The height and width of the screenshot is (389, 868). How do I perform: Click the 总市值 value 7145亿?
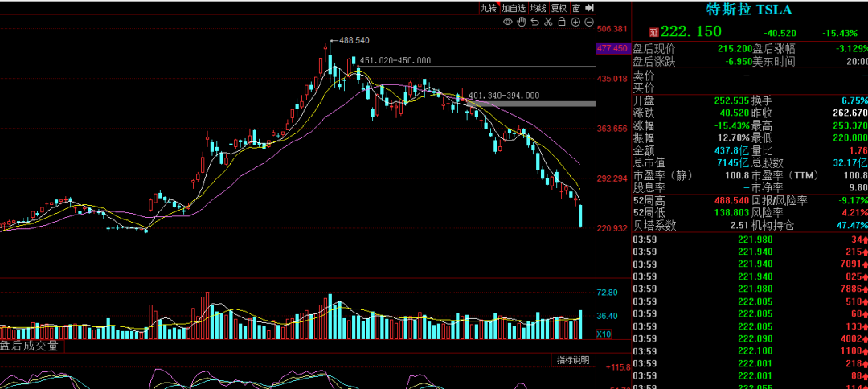(x=735, y=162)
